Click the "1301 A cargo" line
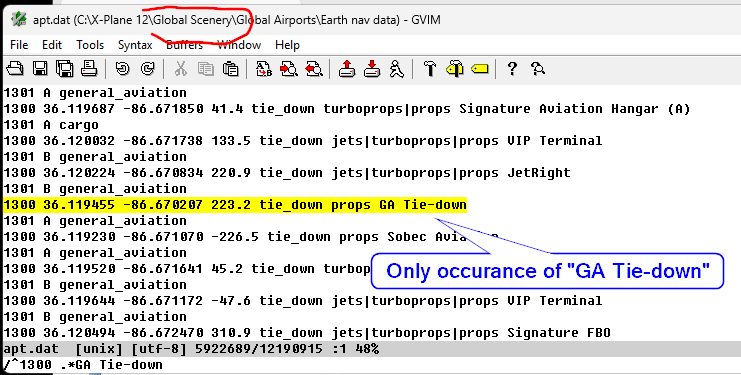 (51, 125)
